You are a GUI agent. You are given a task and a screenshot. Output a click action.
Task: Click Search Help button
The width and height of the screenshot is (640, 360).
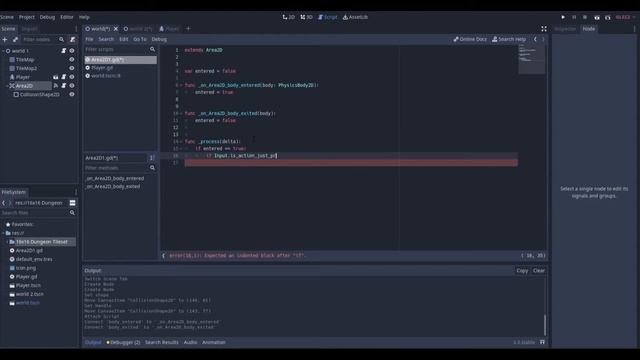(x=509, y=39)
